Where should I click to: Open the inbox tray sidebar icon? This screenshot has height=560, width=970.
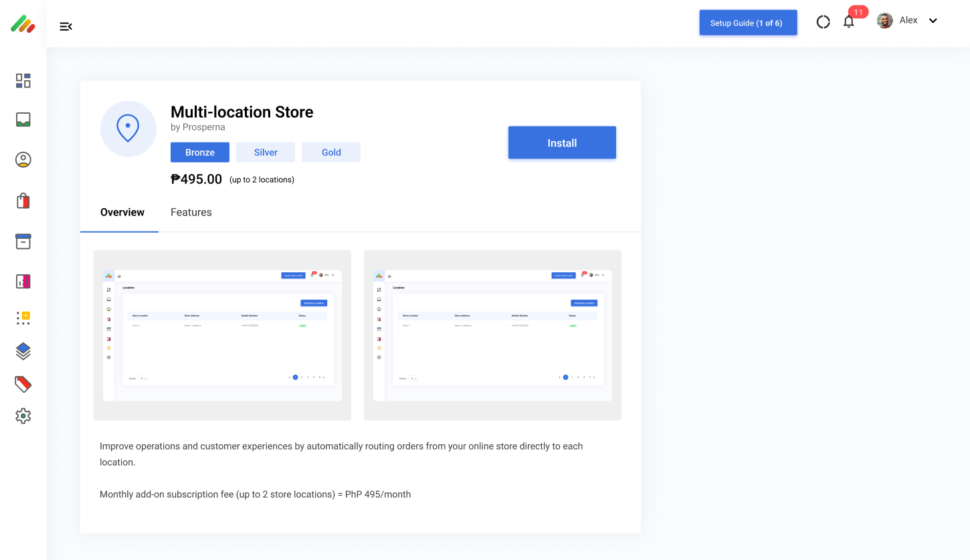[23, 120]
